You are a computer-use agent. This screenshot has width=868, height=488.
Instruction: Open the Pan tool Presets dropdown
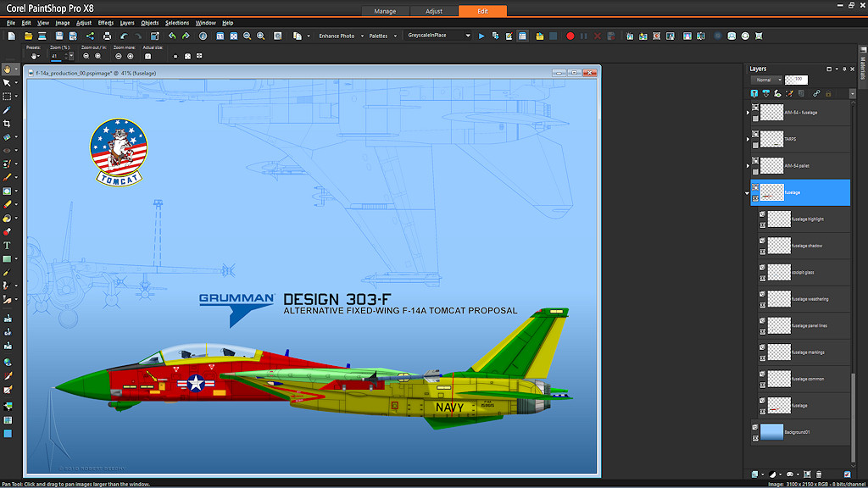pos(35,56)
